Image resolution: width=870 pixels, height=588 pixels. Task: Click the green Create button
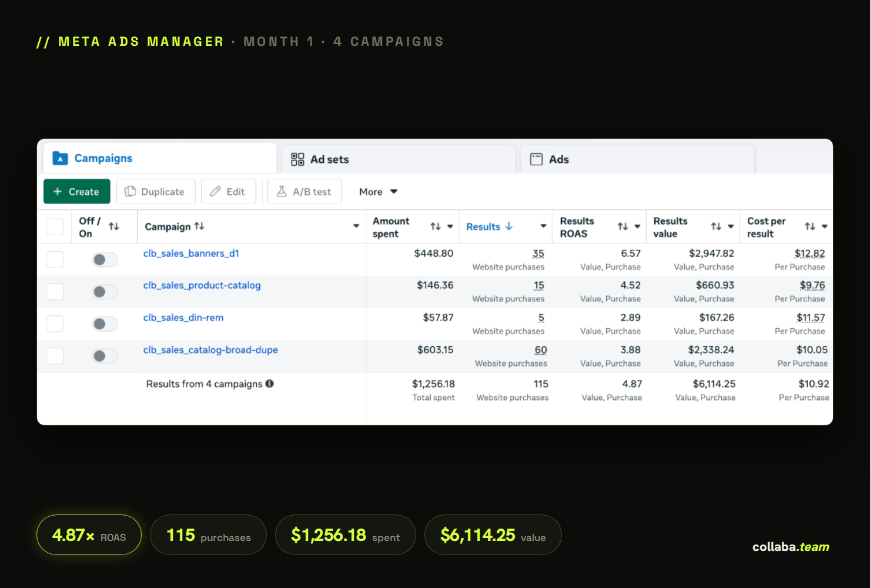[77, 192]
